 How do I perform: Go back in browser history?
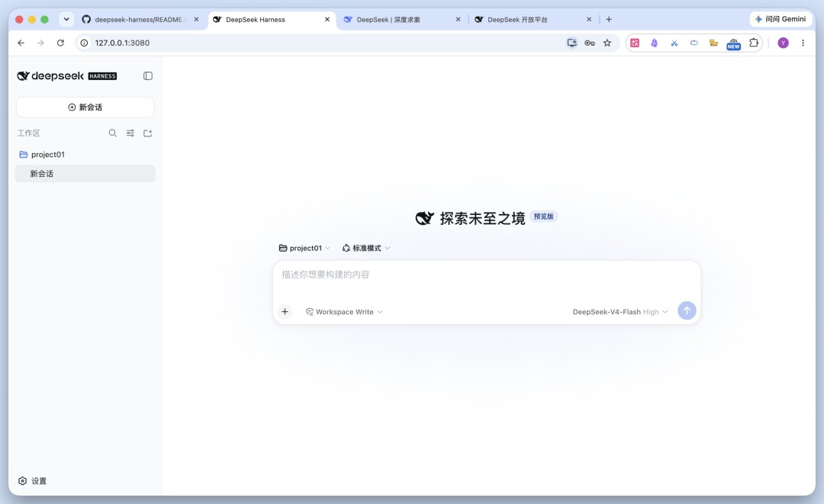pyautogui.click(x=21, y=43)
